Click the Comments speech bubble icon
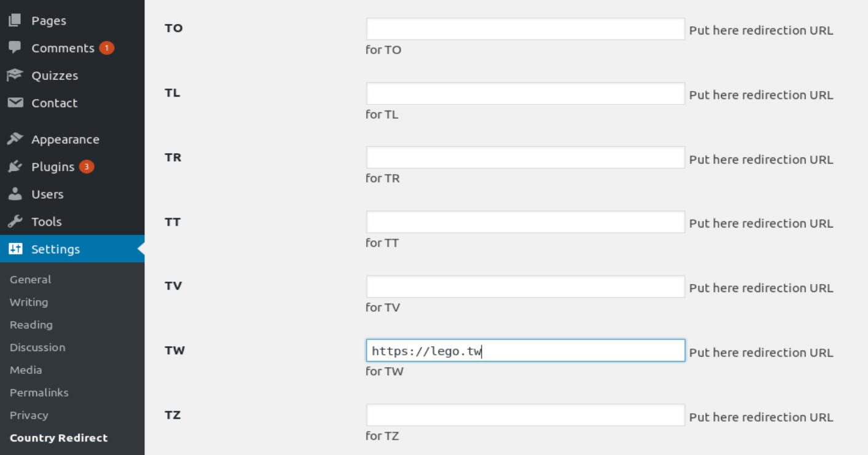Viewport: 868px width, 455px height. coord(15,47)
